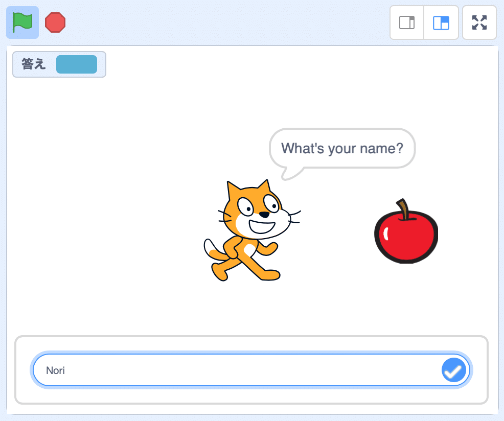
Task: Switch to small stage layout
Action: [407, 22]
